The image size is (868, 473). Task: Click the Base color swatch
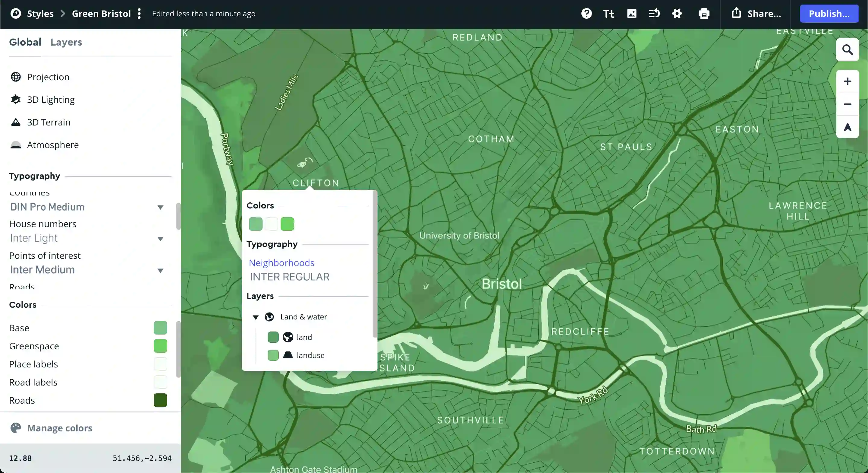[160, 328]
